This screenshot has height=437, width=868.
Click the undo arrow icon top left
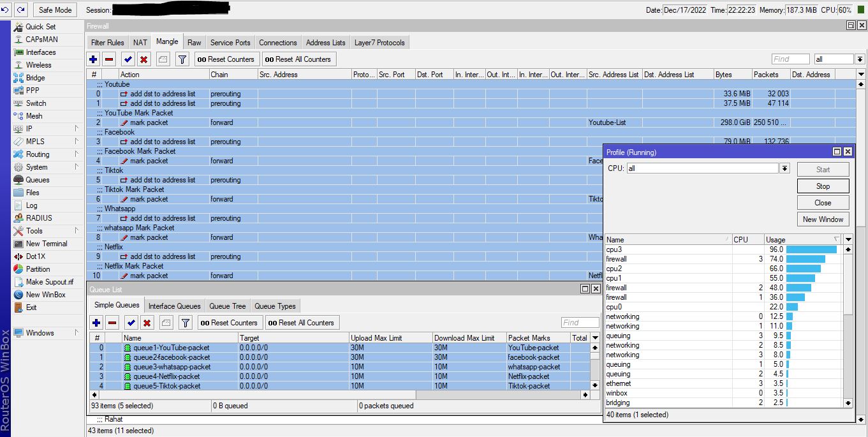pyautogui.click(x=7, y=10)
